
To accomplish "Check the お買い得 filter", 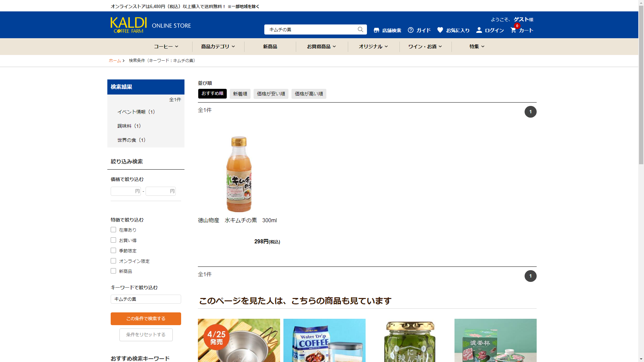I will [113, 240].
